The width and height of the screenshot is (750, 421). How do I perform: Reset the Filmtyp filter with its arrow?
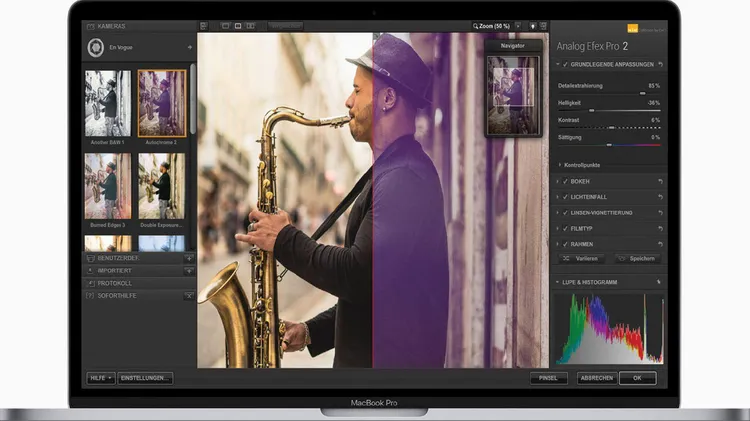(661, 229)
